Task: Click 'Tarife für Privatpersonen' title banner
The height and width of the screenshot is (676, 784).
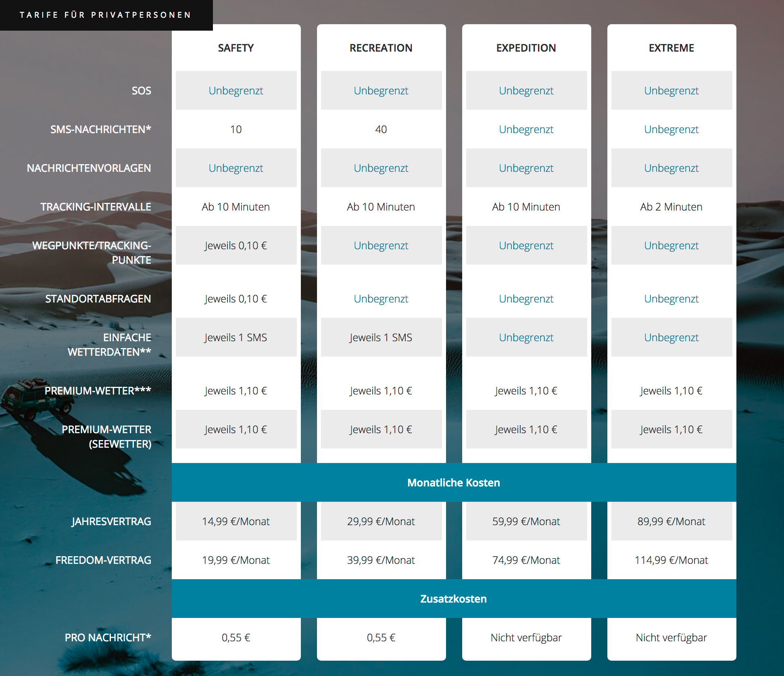Action: point(106,15)
